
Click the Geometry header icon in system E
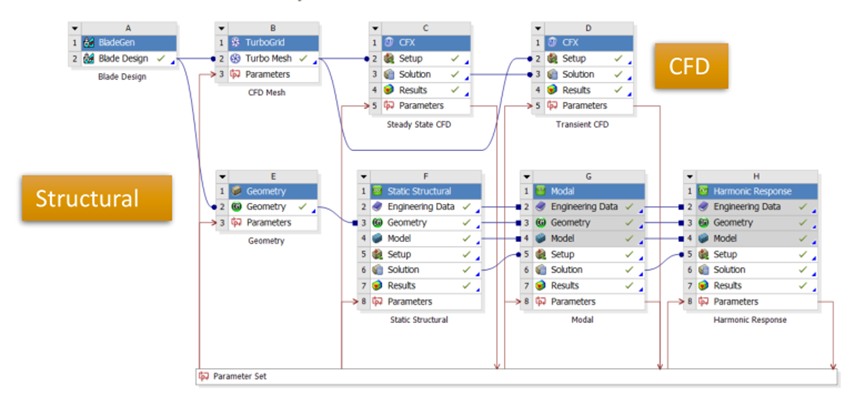[236, 191]
